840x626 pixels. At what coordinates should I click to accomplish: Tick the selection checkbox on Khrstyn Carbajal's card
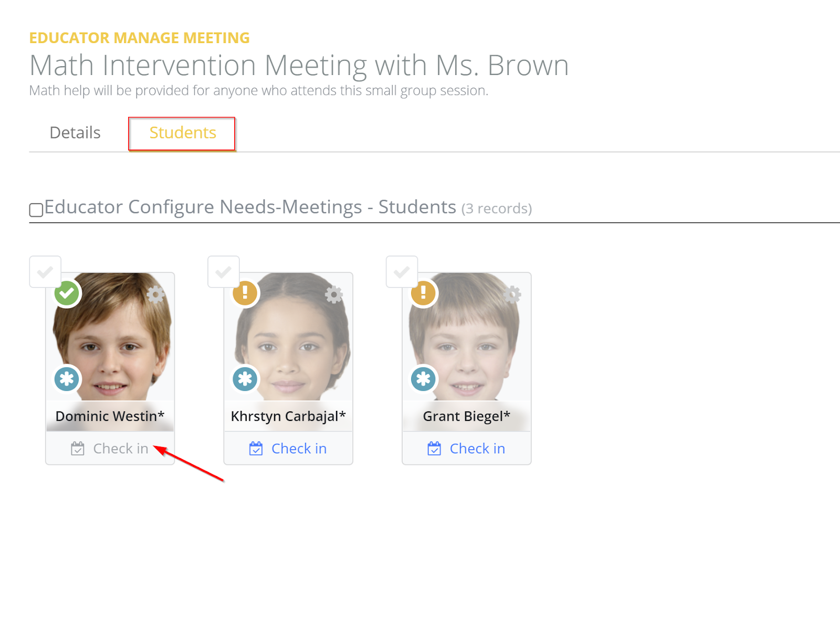point(224,272)
